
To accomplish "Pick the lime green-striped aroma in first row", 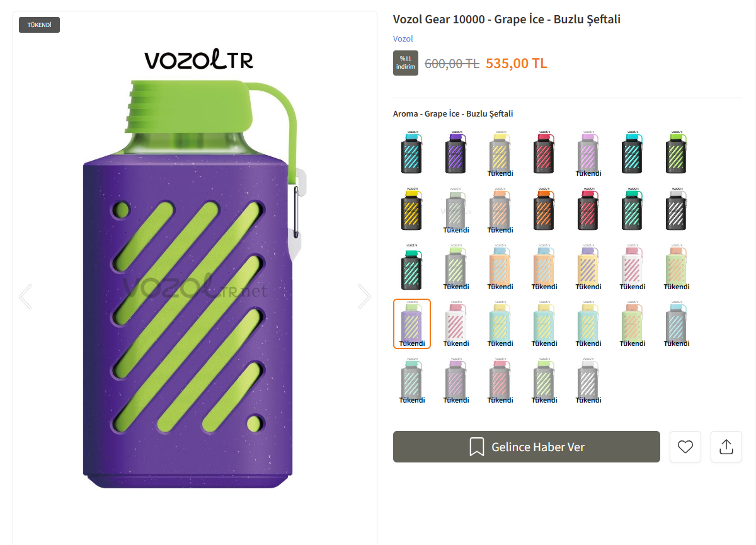I will click(x=677, y=154).
